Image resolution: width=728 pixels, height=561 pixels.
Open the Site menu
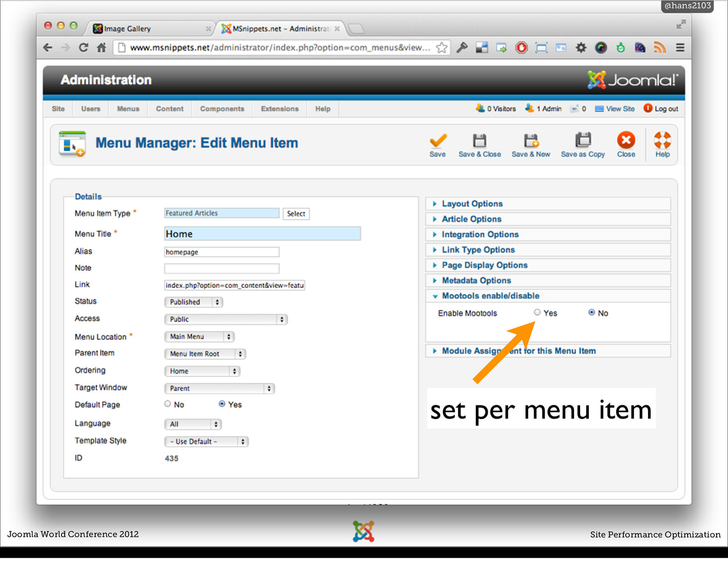click(x=58, y=109)
